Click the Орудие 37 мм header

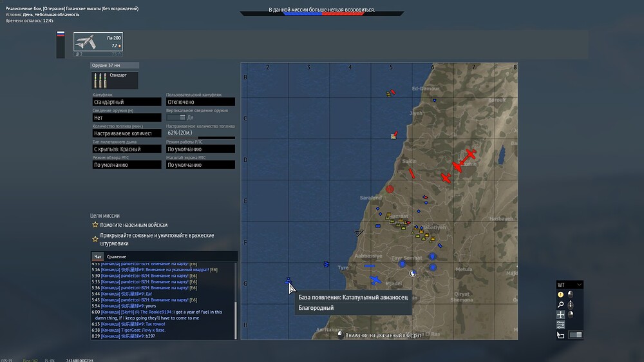115,65
